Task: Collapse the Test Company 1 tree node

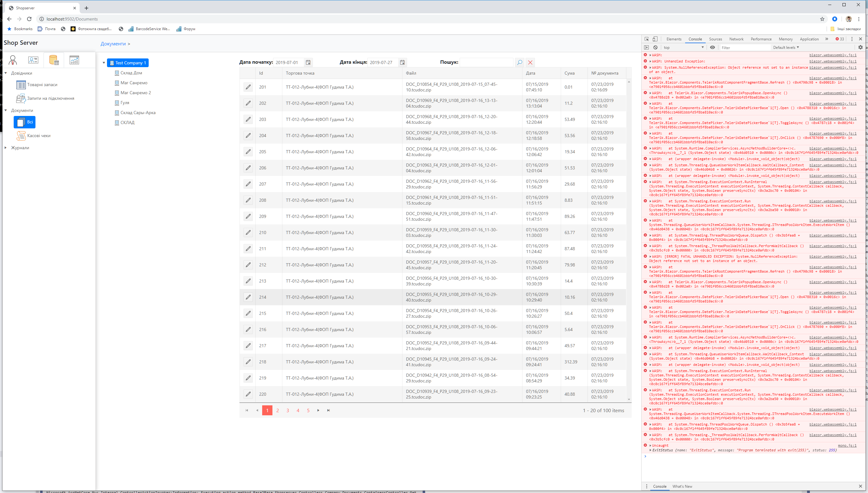Action: [104, 63]
